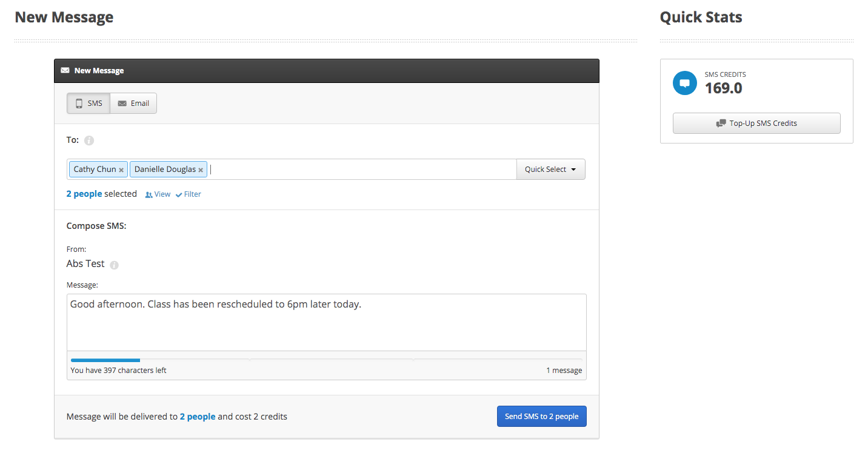Screen dimensions: 868x462
Task: Click the envelope icon in New Message header
Action: (65, 70)
